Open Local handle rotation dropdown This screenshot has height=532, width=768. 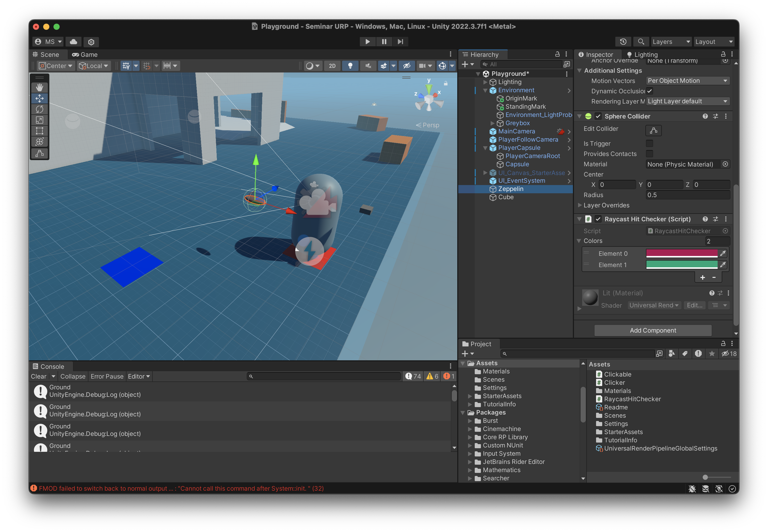click(x=94, y=66)
